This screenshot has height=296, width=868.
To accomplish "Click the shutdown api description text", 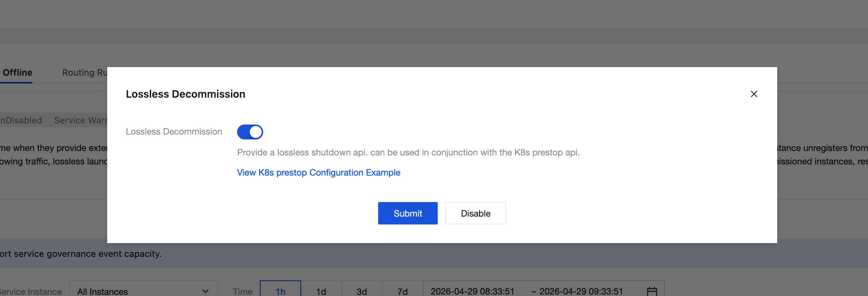I will point(408,152).
